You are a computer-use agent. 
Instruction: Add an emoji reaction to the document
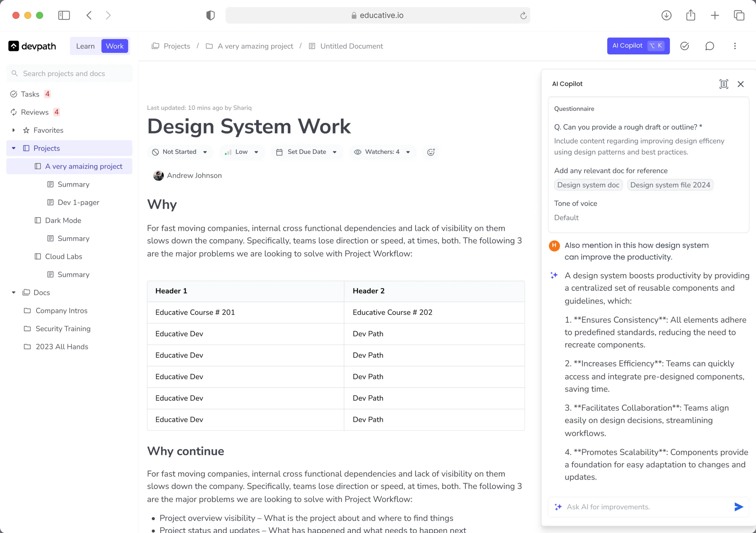tap(431, 152)
